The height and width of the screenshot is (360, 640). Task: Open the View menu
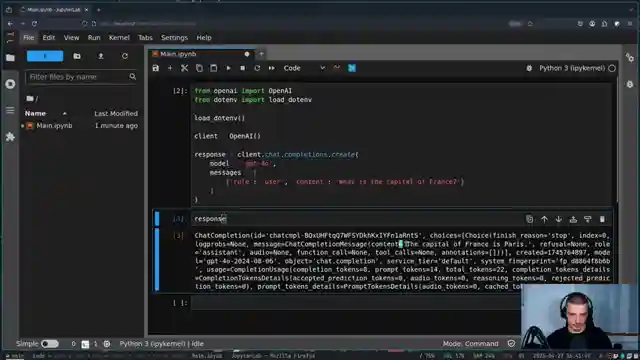(71, 38)
